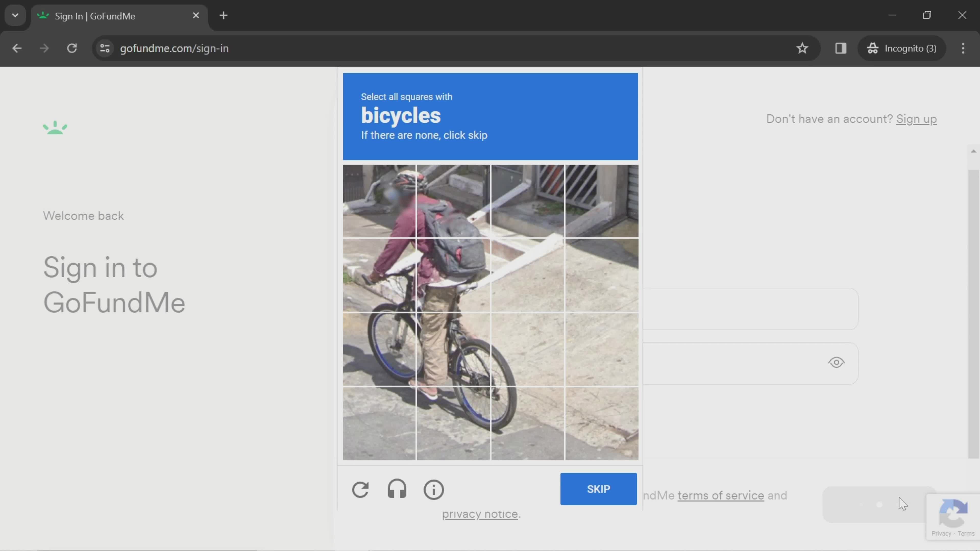The width and height of the screenshot is (980, 551).
Task: Click the page scrollbar up arrow
Action: pyautogui.click(x=973, y=151)
